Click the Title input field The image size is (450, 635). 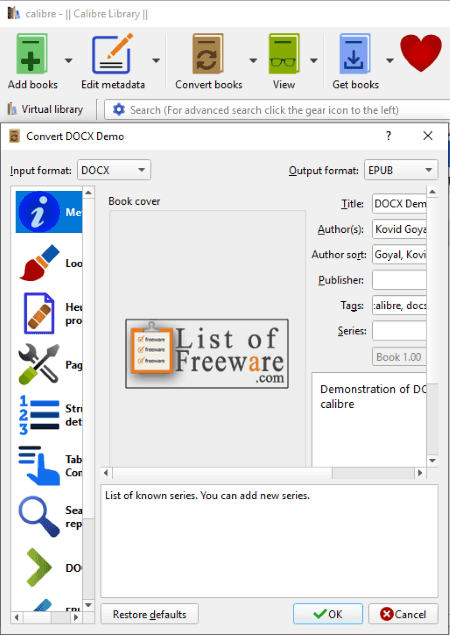(x=399, y=204)
